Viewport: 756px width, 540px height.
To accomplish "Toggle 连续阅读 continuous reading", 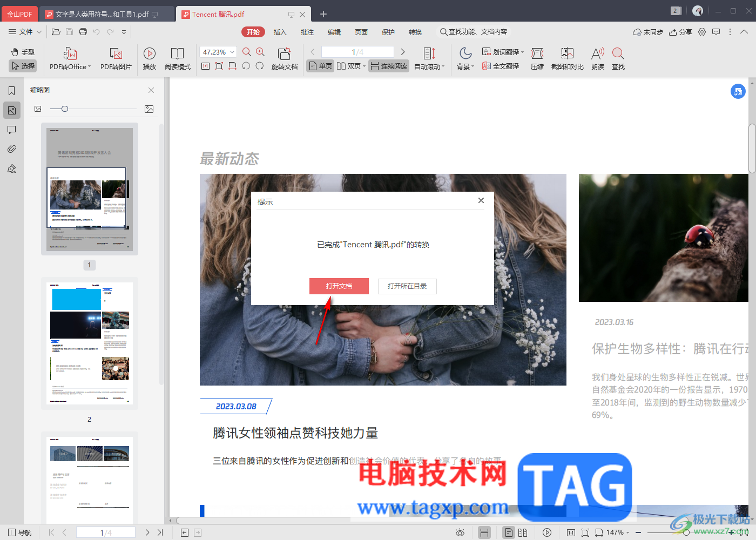I will (389, 66).
